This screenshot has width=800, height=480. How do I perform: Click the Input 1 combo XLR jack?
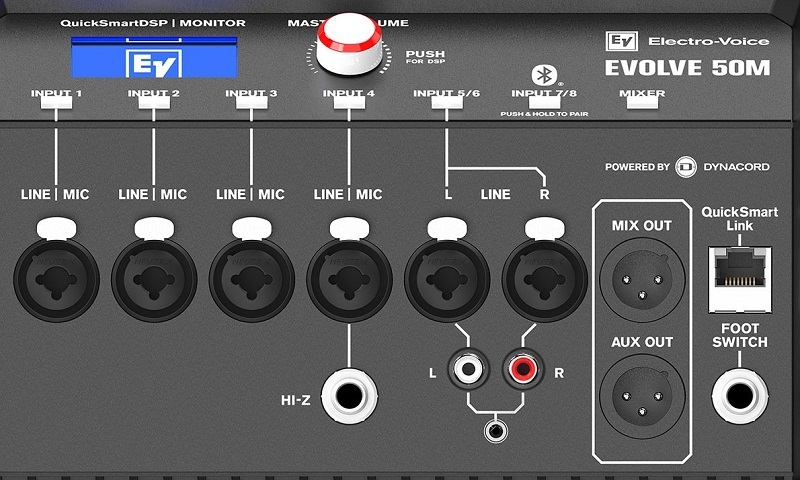click(57, 280)
